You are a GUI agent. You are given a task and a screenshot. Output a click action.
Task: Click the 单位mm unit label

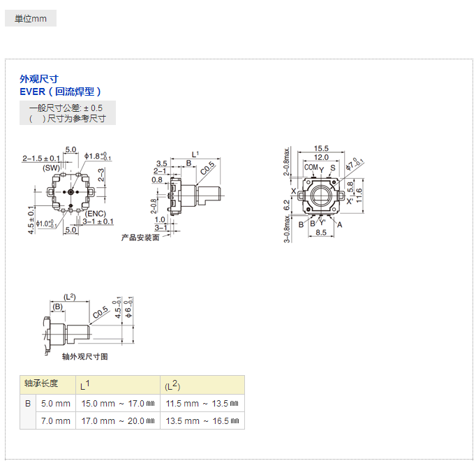click(x=31, y=19)
